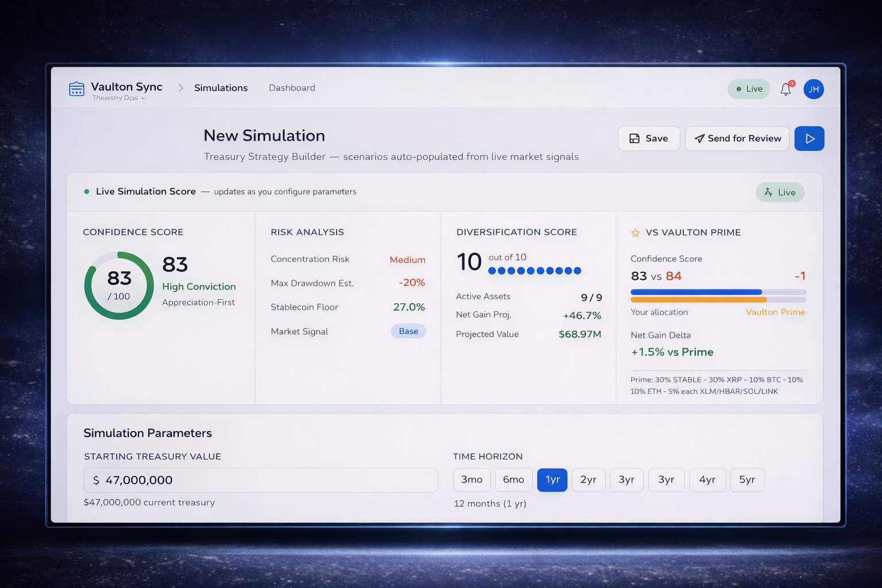Select the 1yr time horizon
The image size is (882, 588).
(x=552, y=479)
